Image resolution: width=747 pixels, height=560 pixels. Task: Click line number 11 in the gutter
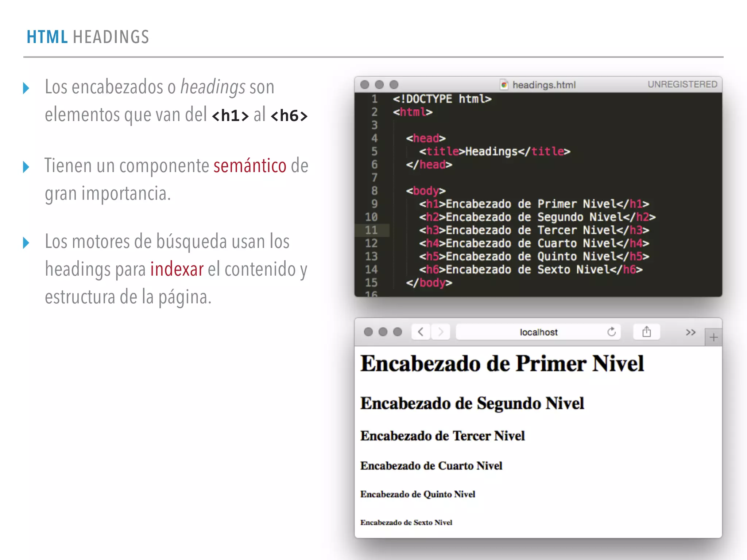point(371,230)
